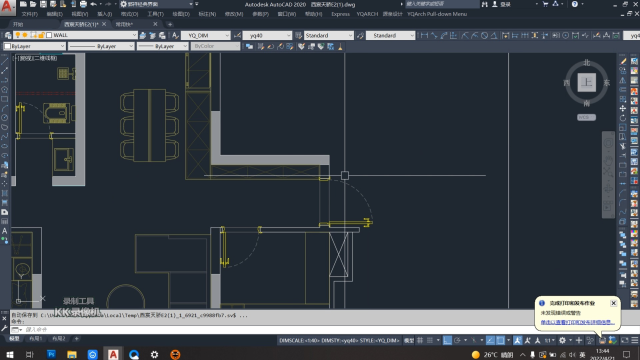Toggle the WALL layer freeze sun icon
Image resolution: width=640 pixels, height=360 pixels.
(x=25, y=36)
